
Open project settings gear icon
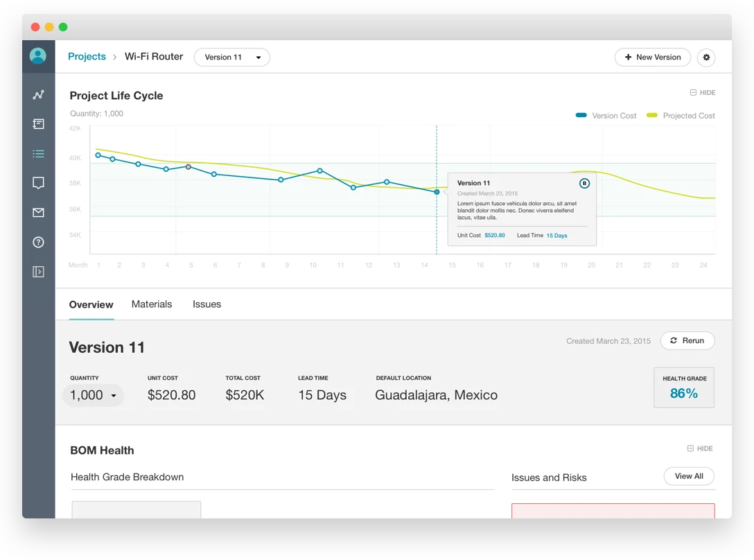tap(706, 58)
